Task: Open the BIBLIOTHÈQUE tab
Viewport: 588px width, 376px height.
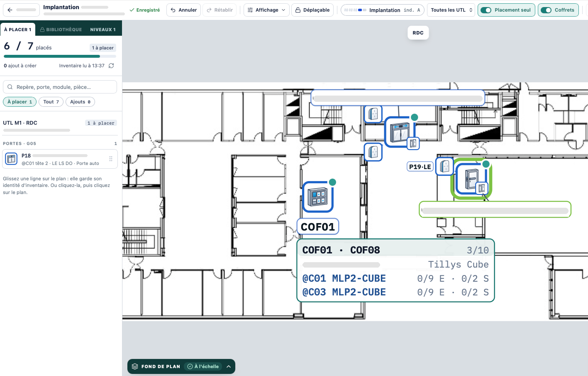Action: click(x=61, y=29)
